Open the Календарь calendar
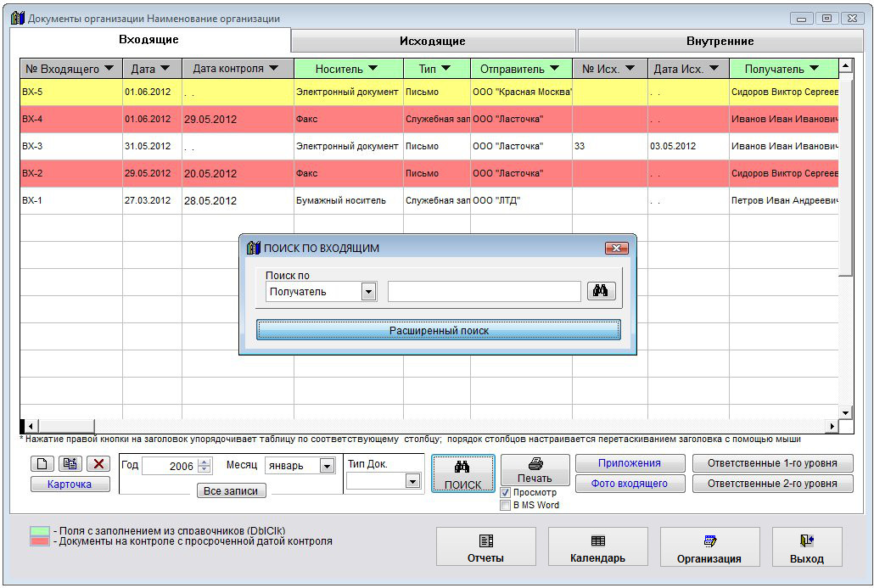Image resolution: width=874 pixels, height=588 pixels. [597, 547]
